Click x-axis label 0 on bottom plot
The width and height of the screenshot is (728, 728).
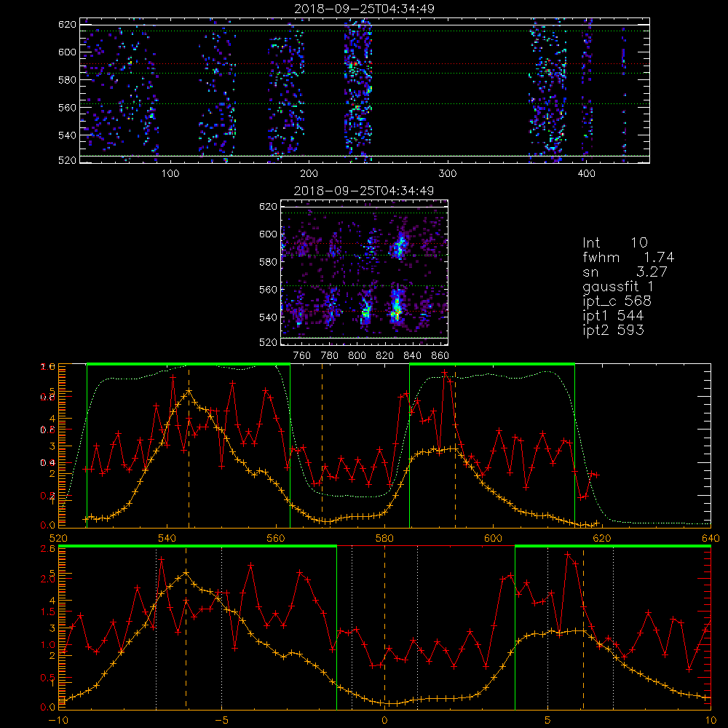[x=384, y=721]
